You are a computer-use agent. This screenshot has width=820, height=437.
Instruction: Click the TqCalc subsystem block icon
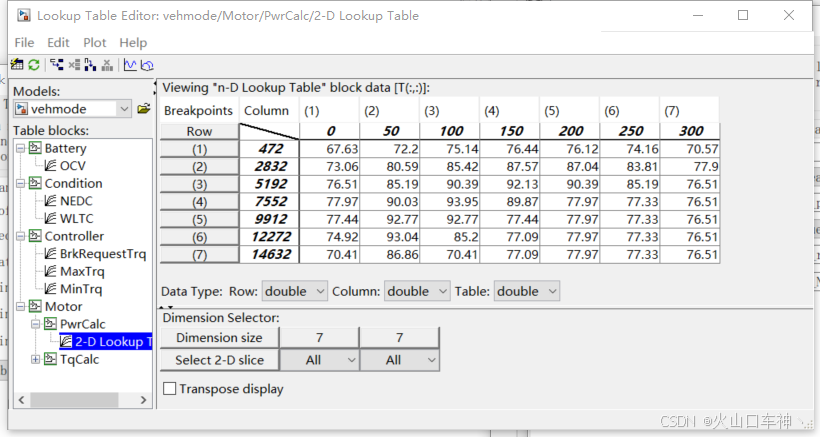coord(50,359)
